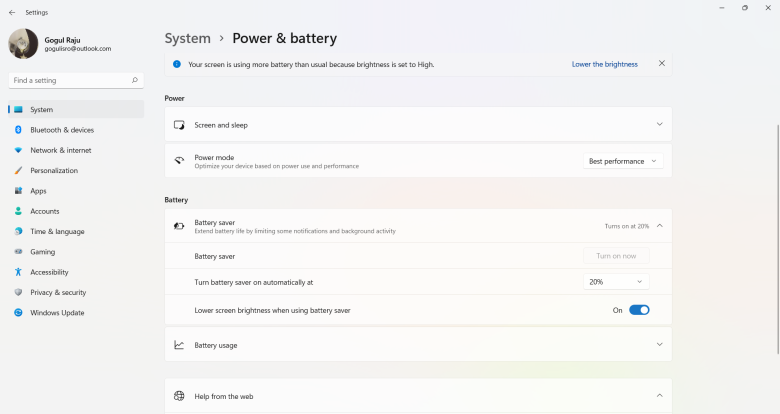Go to Time & language settings
The image size is (780, 414).
point(57,231)
